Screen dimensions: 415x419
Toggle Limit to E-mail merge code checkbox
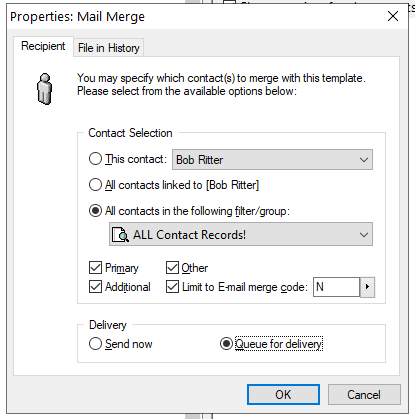click(x=172, y=287)
